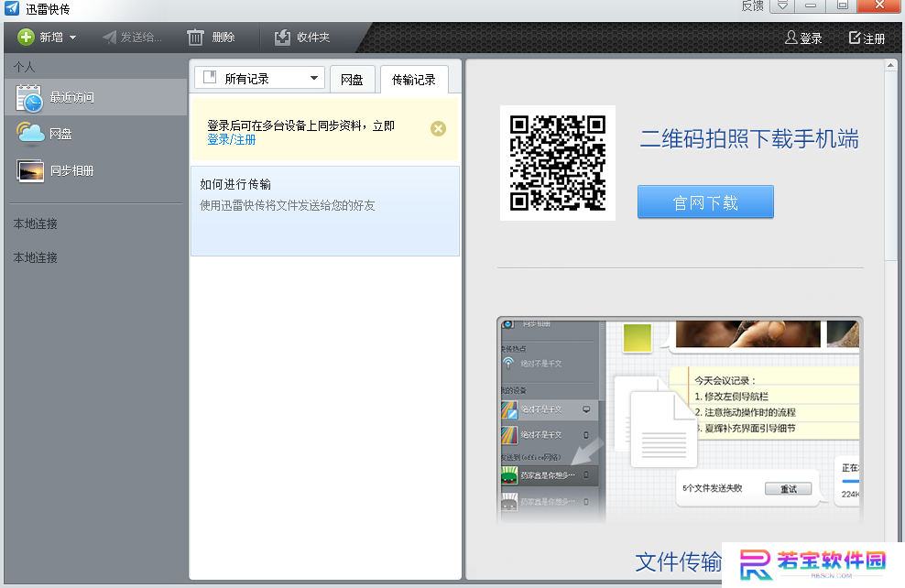Switch to the 网盘 tab
The width and height of the screenshot is (905, 588).
point(352,80)
